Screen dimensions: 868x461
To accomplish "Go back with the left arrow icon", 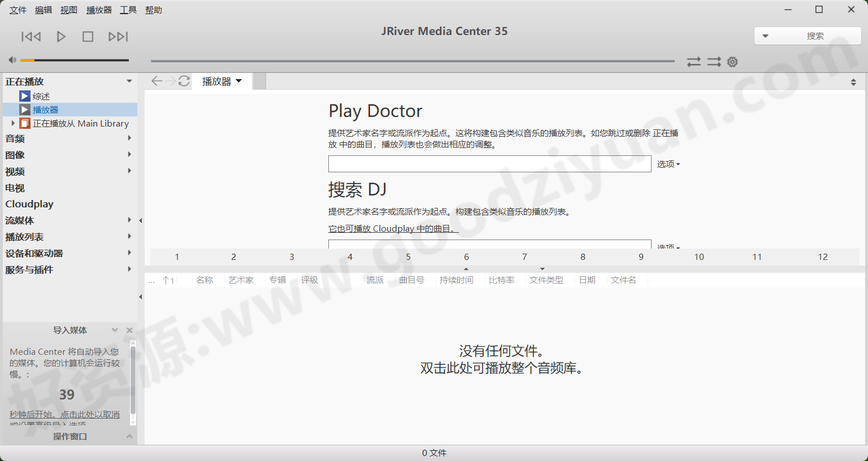I will [x=157, y=81].
